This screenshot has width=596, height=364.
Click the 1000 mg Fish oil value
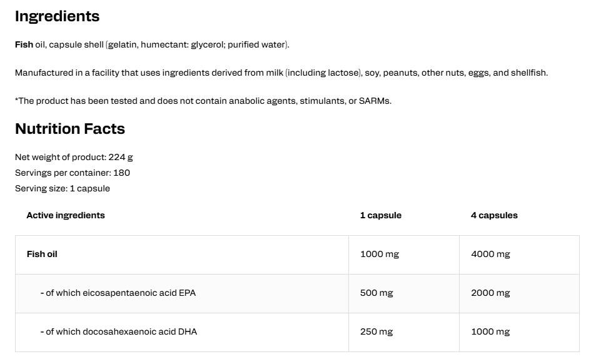pyautogui.click(x=380, y=254)
